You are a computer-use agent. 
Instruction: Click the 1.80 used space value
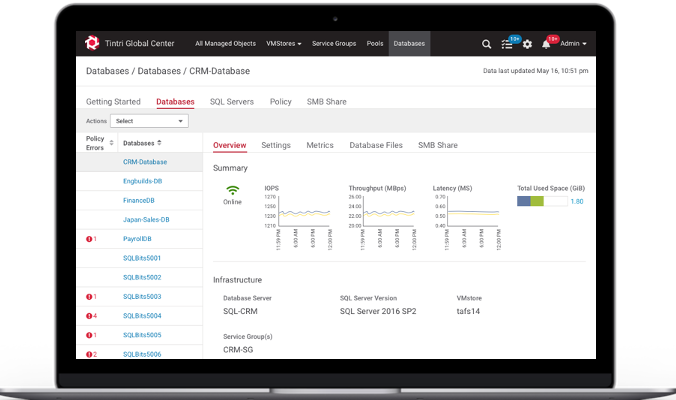pyautogui.click(x=577, y=201)
